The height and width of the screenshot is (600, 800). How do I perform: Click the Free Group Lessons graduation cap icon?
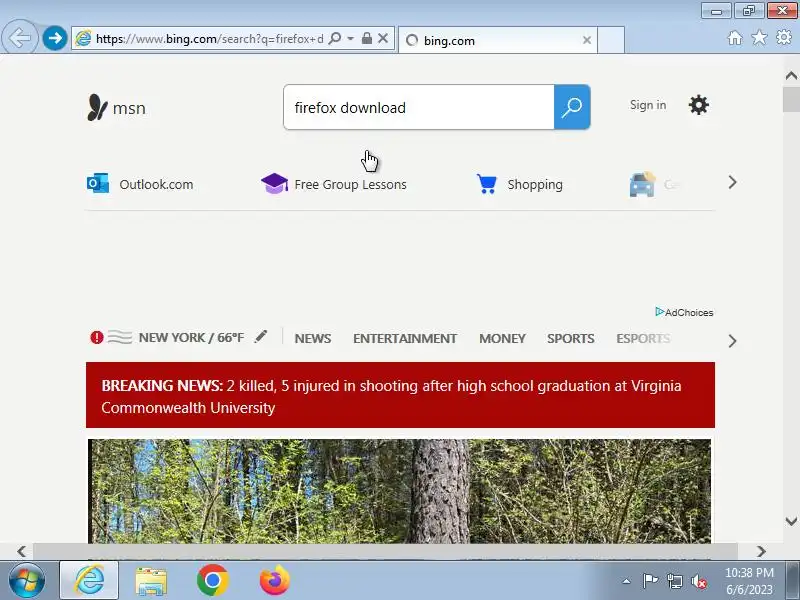click(274, 183)
